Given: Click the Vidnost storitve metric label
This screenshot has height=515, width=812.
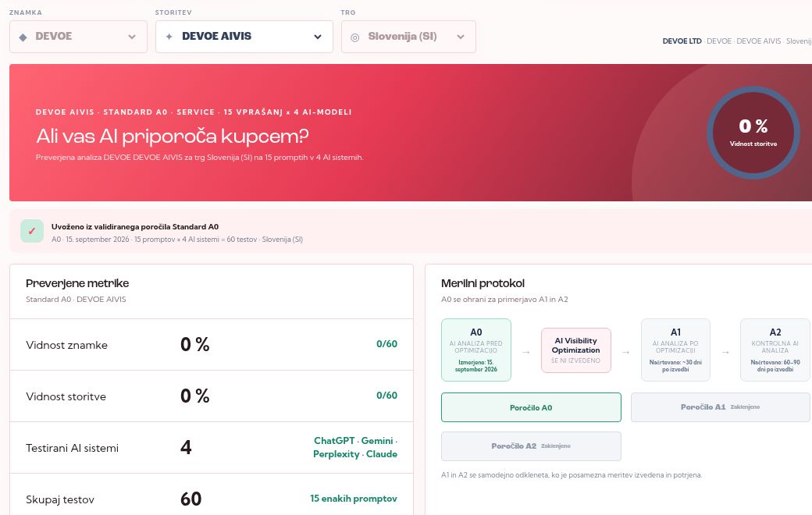Looking at the screenshot, I should click(x=66, y=396).
